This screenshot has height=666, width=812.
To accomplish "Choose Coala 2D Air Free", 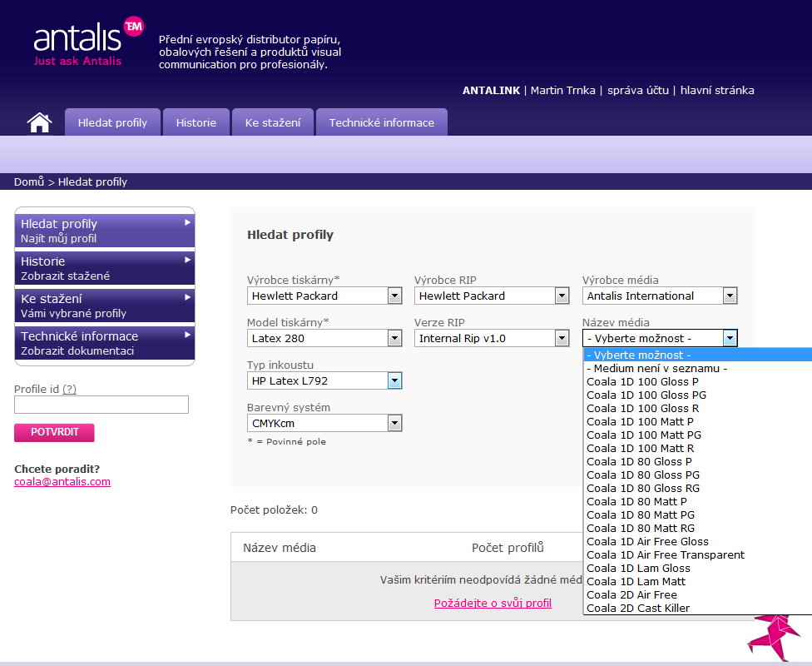I will 697,595.
